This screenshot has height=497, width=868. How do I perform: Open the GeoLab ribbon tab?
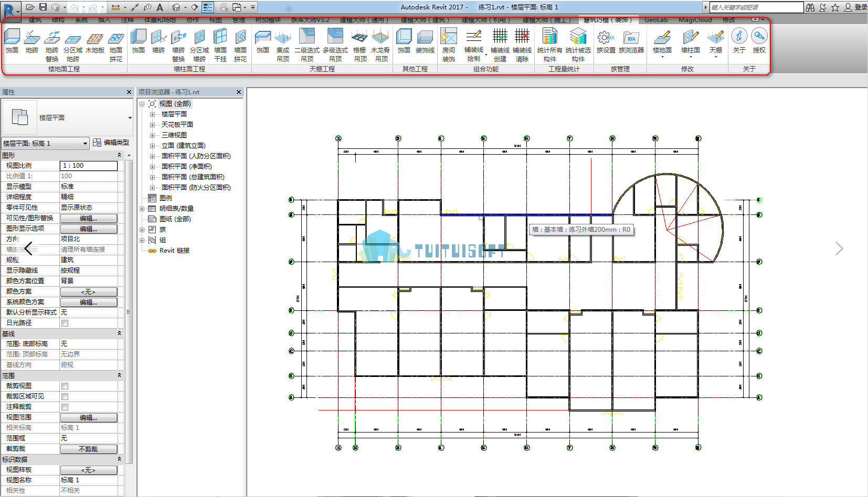point(656,20)
